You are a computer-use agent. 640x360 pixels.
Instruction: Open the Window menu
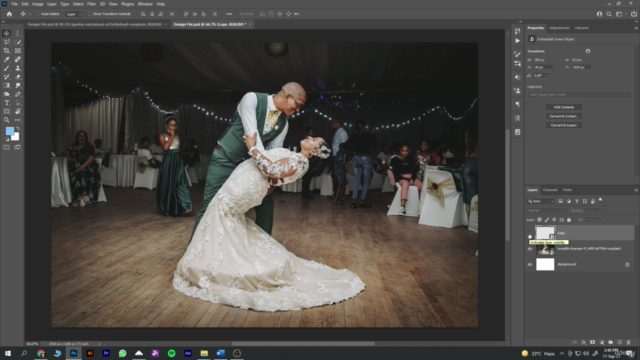(145, 4)
